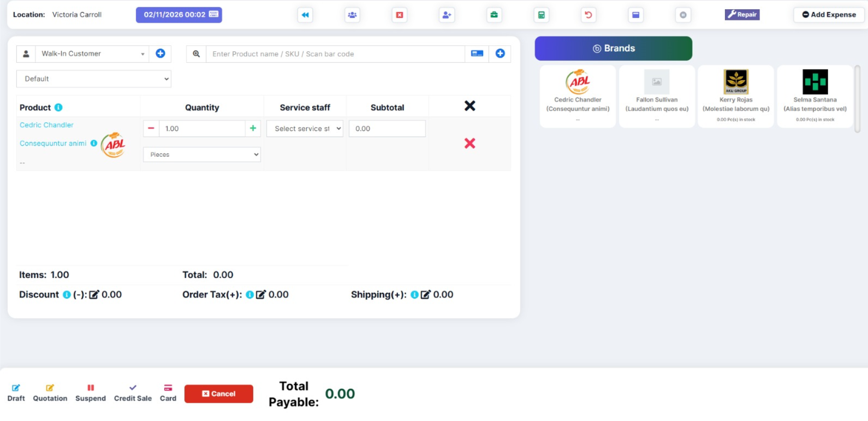Add new product with plus icon after search
Image resolution: width=868 pixels, height=421 pixels.
[500, 54]
